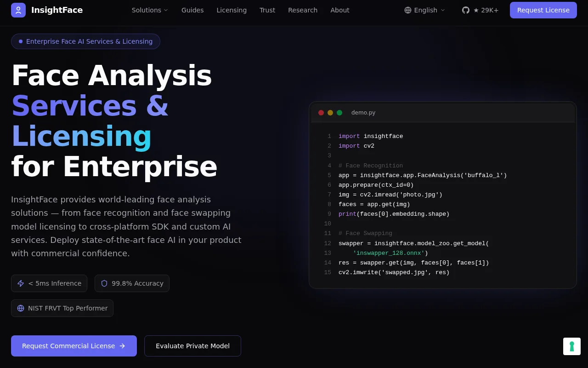Image resolution: width=588 pixels, height=368 pixels.
Task: Click the red dot in demo.py window
Action: pyautogui.click(x=321, y=113)
